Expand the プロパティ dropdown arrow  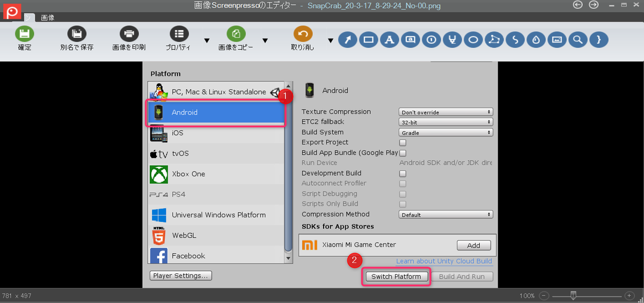(x=207, y=40)
